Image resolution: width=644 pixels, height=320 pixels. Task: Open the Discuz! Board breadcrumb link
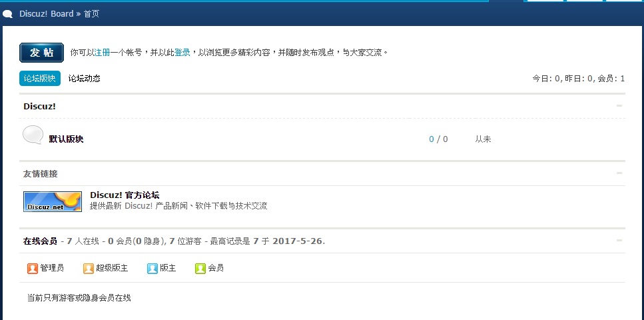tap(47, 13)
